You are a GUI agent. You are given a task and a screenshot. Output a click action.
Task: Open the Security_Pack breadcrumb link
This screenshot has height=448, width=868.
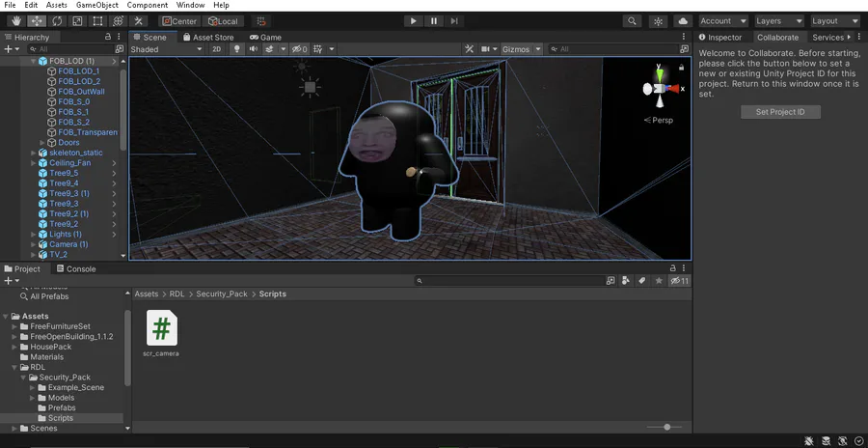click(222, 294)
